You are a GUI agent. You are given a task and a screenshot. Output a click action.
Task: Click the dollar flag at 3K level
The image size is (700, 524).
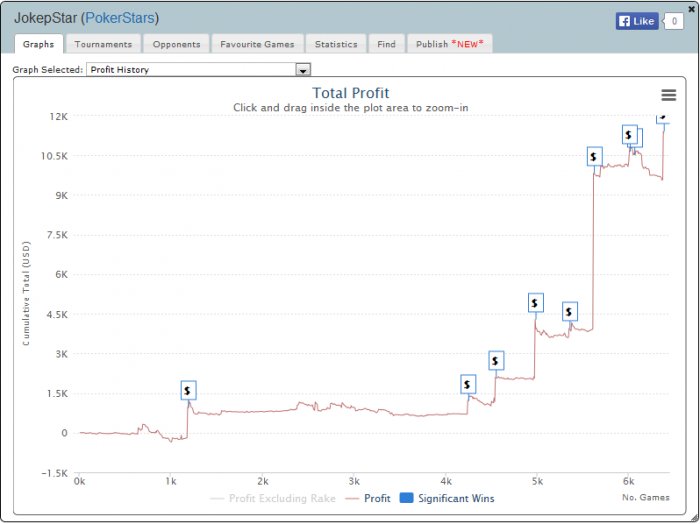(496, 361)
